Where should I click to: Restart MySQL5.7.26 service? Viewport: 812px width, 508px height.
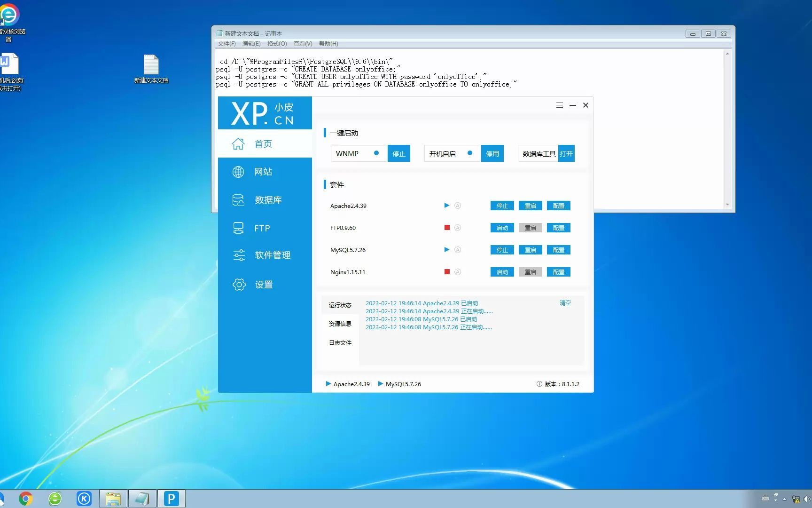click(530, 250)
